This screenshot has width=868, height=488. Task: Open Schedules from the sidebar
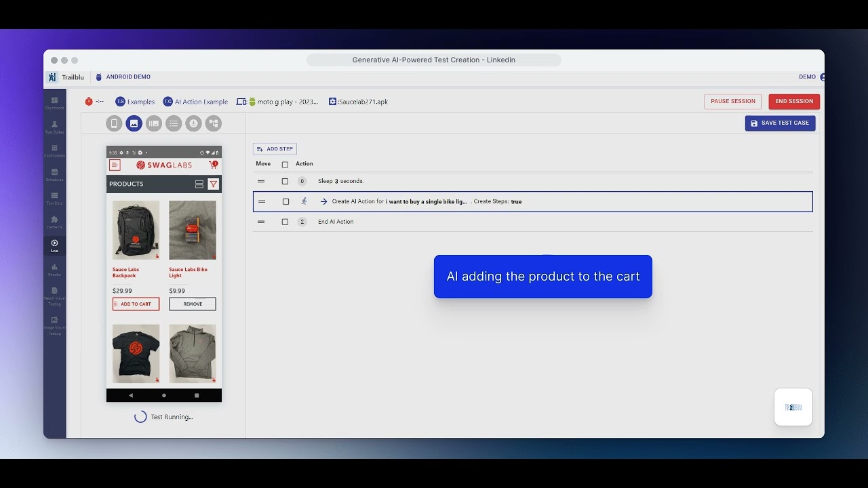tap(54, 175)
